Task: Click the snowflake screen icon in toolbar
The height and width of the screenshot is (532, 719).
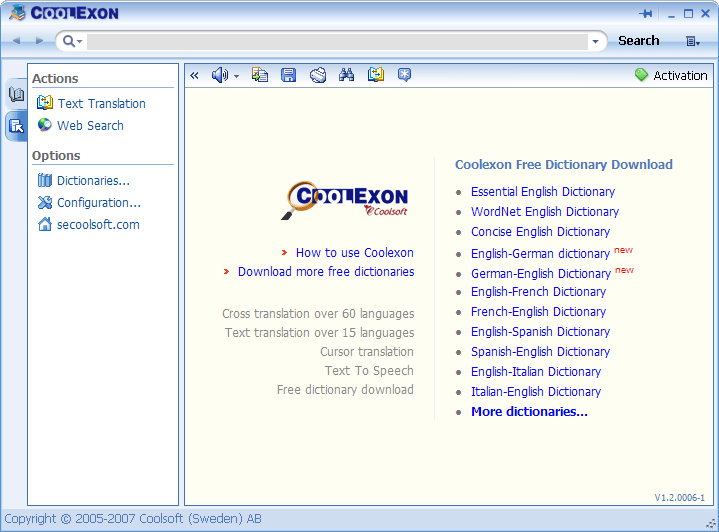Action: coord(404,75)
